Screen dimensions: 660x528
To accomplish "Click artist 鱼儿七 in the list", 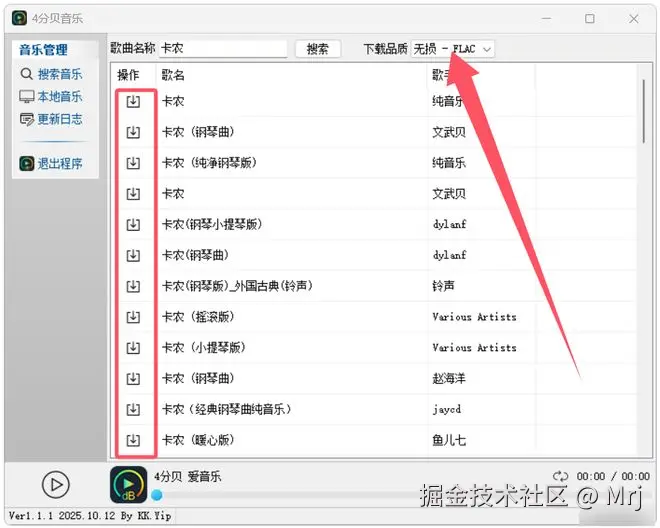I will pyautogui.click(x=449, y=440).
